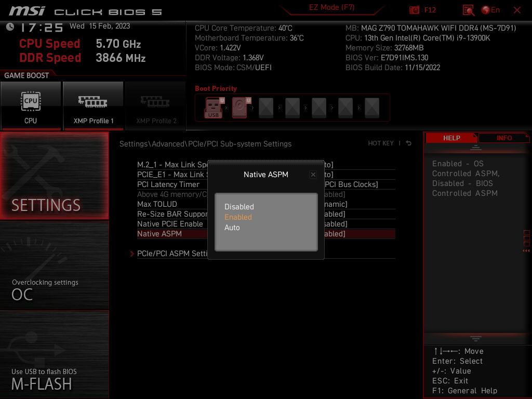Click the help panel bottom grip handle
Viewport: 532px width, 399px height.
click(476, 339)
